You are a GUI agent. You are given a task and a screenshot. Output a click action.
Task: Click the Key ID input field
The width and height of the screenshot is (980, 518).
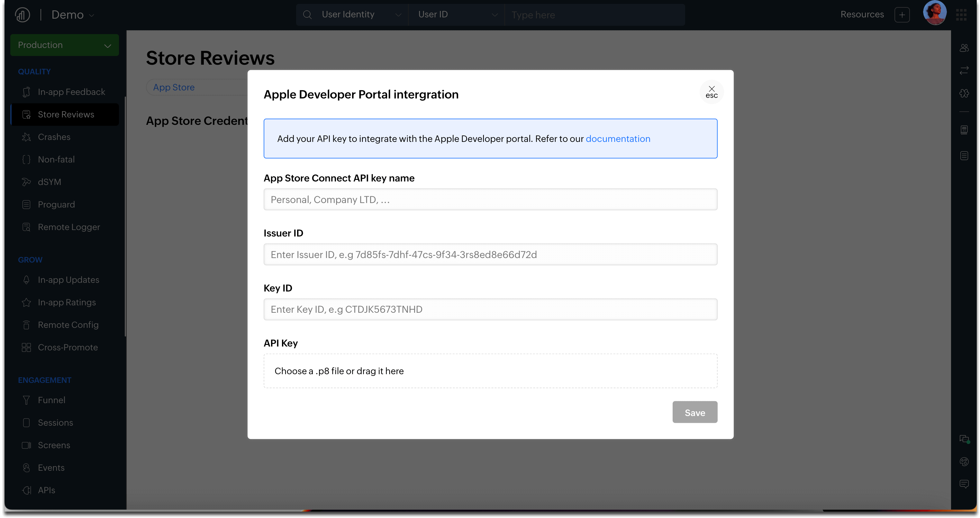tap(490, 309)
